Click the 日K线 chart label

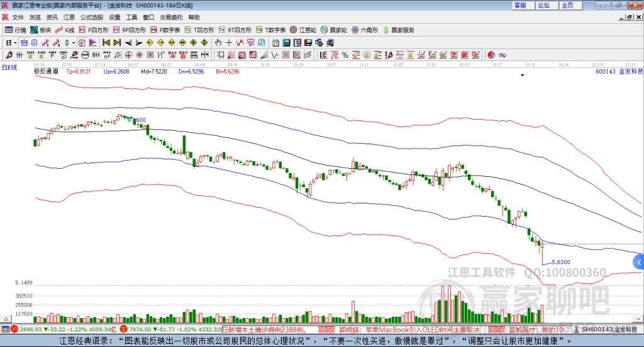click(x=9, y=67)
